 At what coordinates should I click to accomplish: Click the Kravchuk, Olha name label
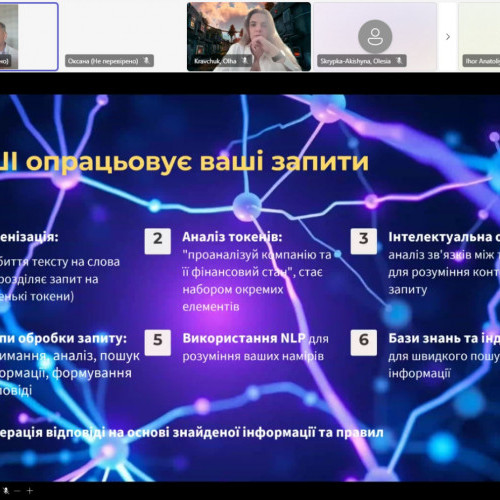pyautogui.click(x=215, y=61)
